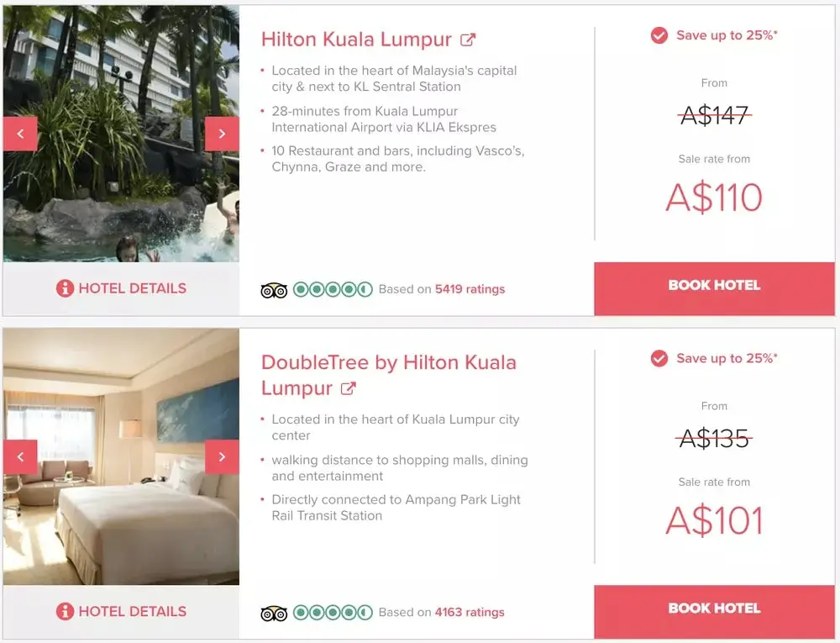Show previous photo of Hilton Kuala Lumpur
The height and width of the screenshot is (643, 840).
[x=20, y=134]
